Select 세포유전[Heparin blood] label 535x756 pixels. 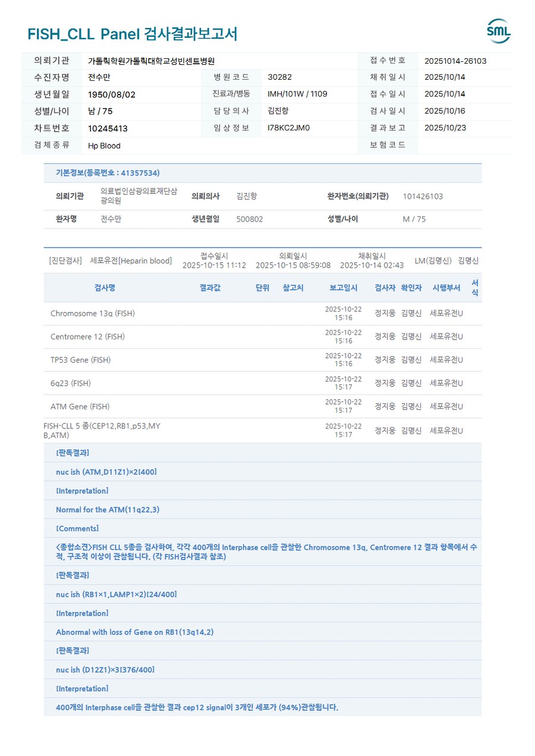(x=131, y=261)
